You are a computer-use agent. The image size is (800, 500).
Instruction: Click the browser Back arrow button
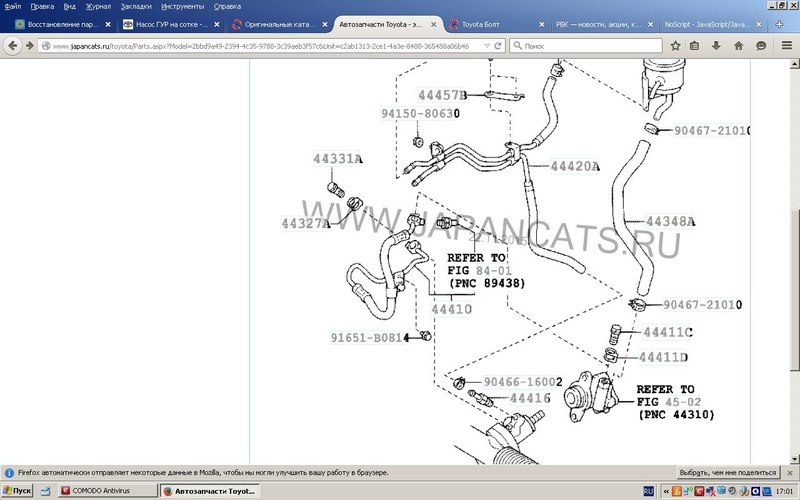coord(13,45)
